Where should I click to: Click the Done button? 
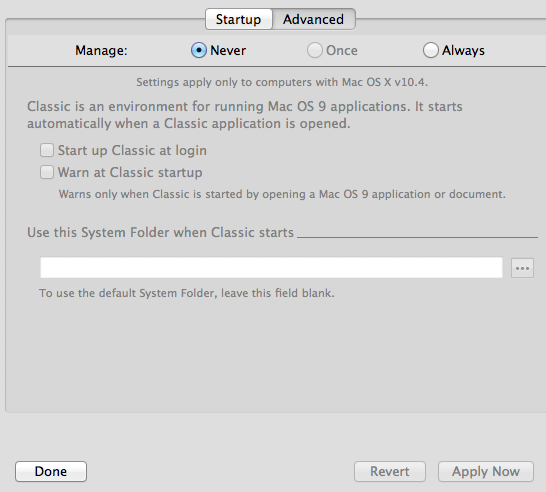(x=51, y=471)
